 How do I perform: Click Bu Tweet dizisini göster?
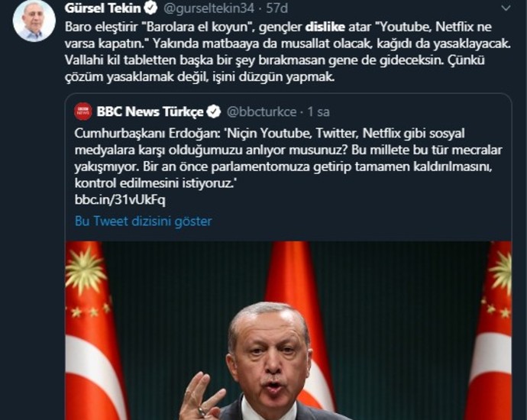(143, 221)
